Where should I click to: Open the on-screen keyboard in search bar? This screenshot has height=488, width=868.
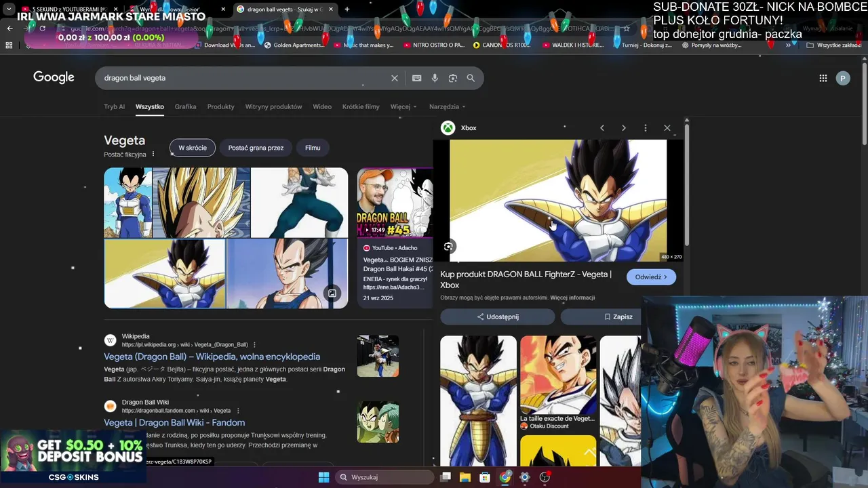pos(416,78)
